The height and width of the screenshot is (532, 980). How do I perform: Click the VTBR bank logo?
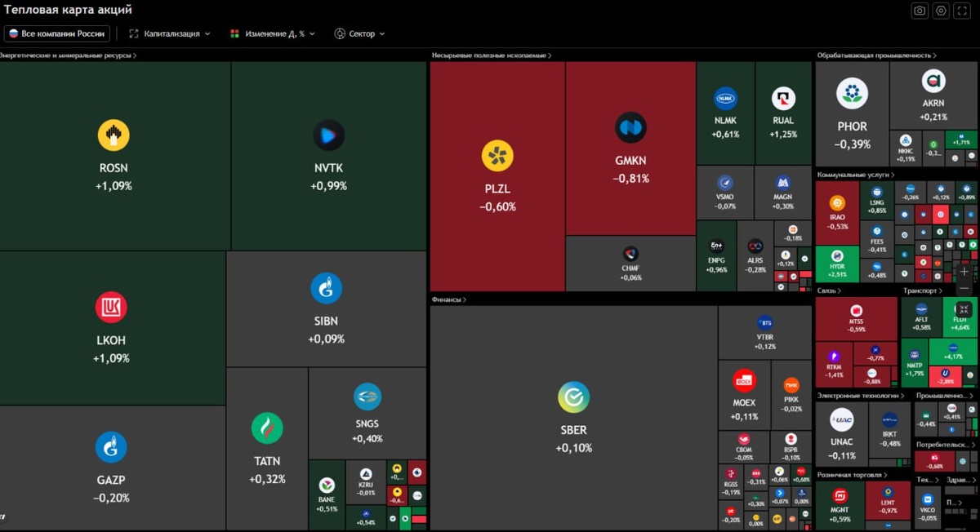(765, 323)
